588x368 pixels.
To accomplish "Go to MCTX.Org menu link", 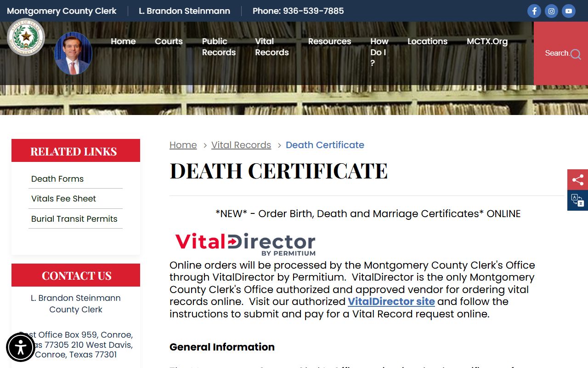I will 487,41.
